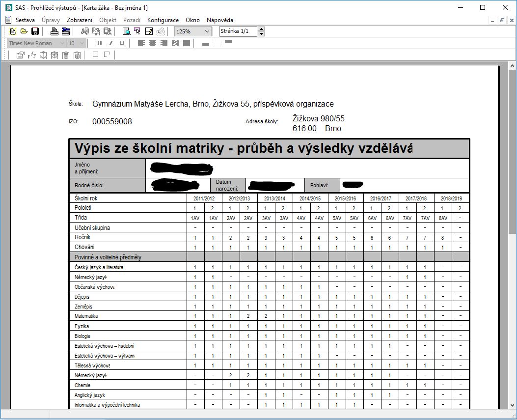Viewport: 517px width, 420px height.
Task: Save the report using the floppy disk icon
Action: coord(35,31)
